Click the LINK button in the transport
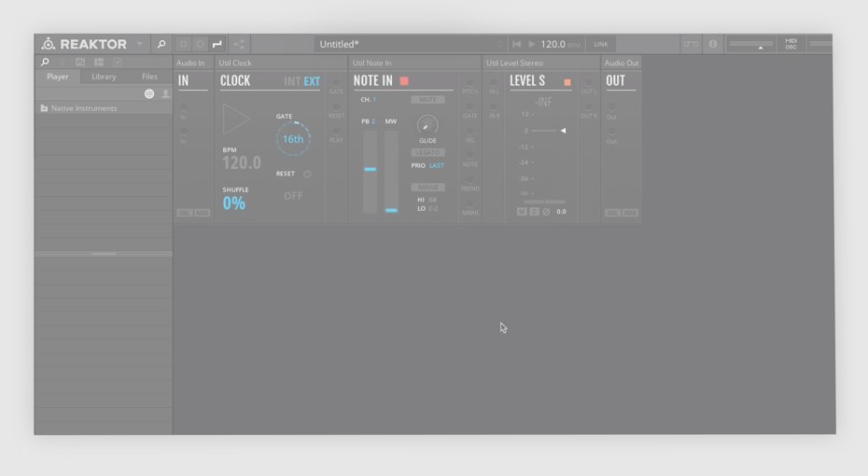The height and width of the screenshot is (476, 868). tap(601, 44)
